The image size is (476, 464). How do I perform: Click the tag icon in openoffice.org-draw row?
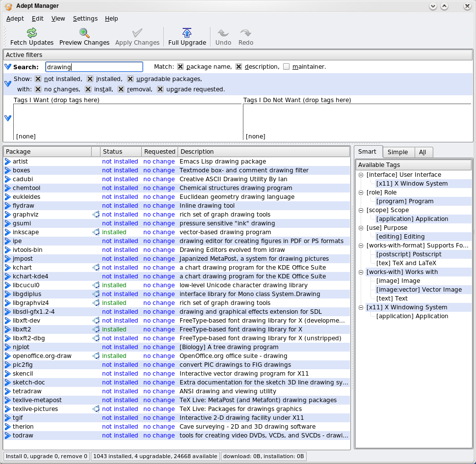[x=96, y=356]
